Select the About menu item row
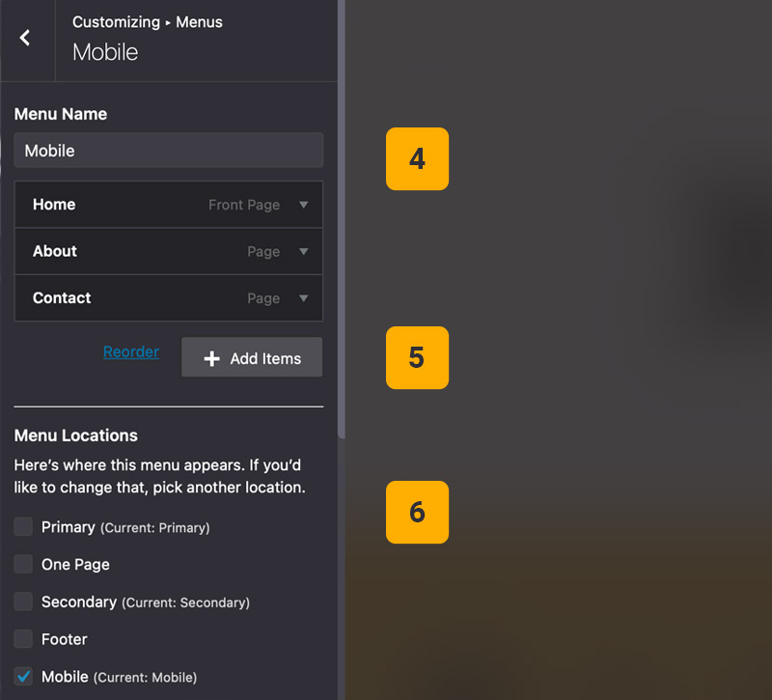The width and height of the screenshot is (772, 700). pos(116,251)
